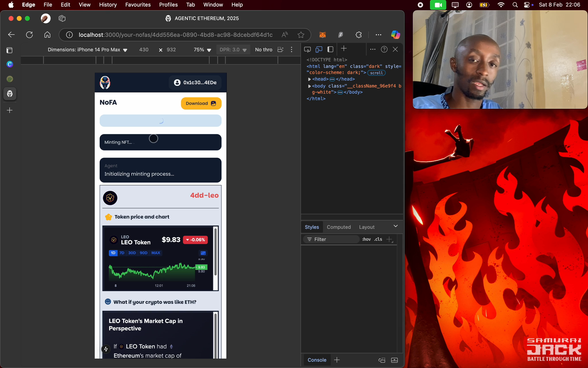Click the browser back arrow
Screen dimensions: 588x368
pos(11,35)
